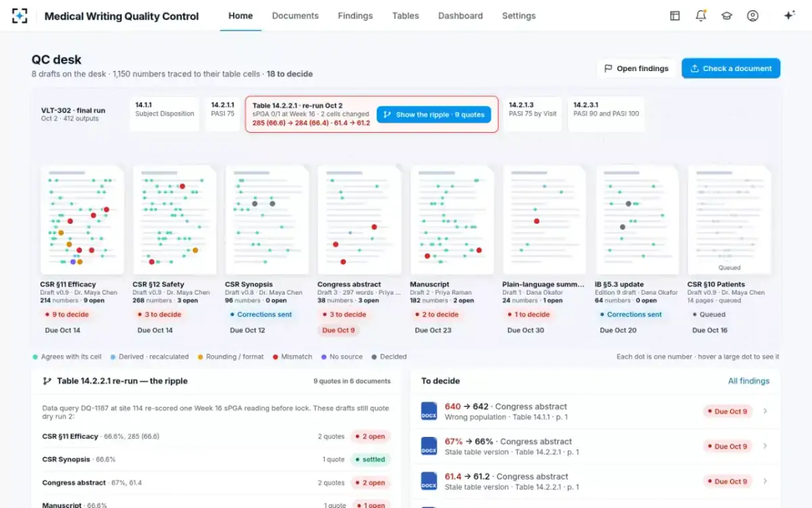Click DOCX icon for 640 → 642 finding

(x=429, y=411)
